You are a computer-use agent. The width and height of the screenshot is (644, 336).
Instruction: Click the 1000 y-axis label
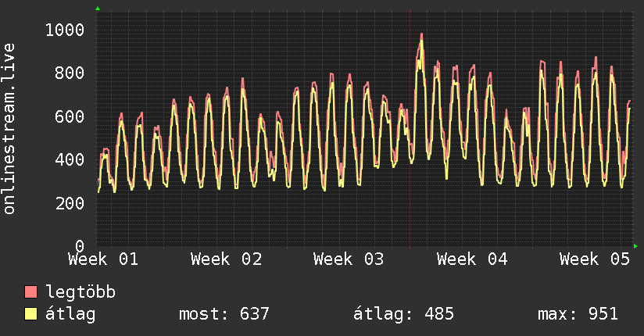pyautogui.click(x=65, y=30)
